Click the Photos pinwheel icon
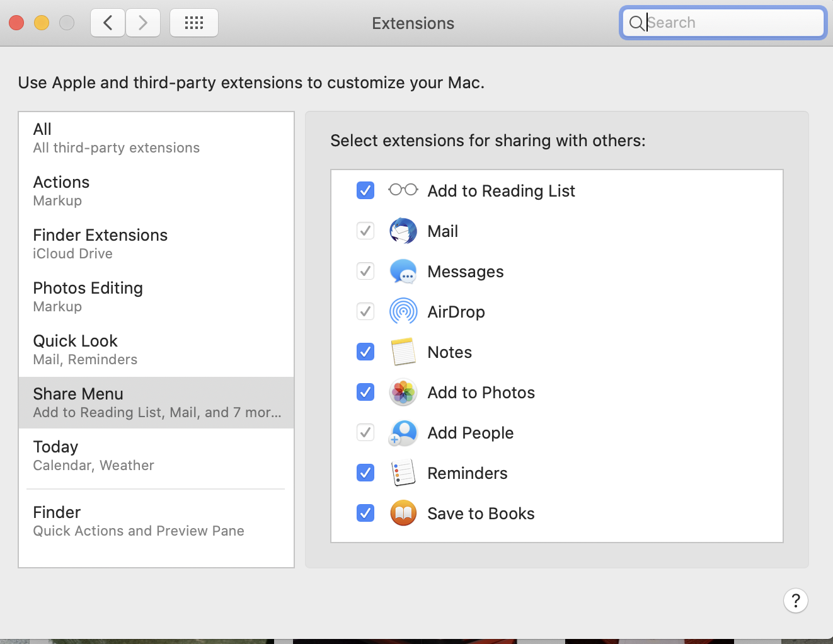Viewport: 833px width, 644px height. 403,392
